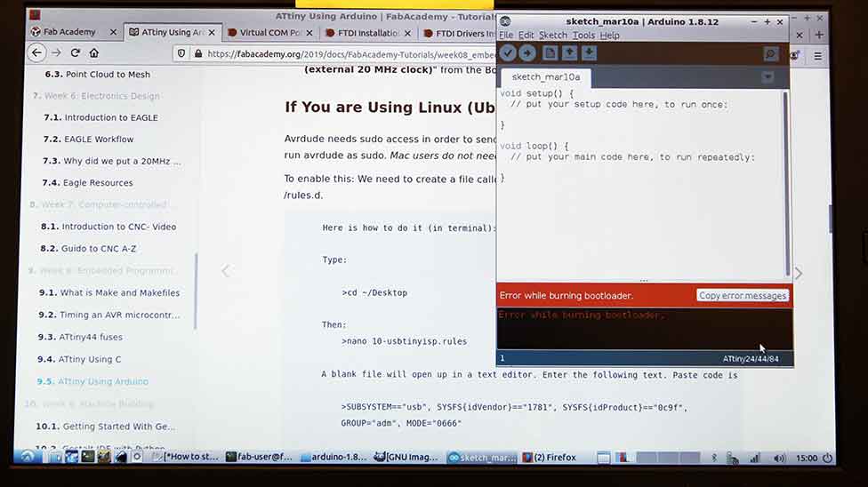Switch to GNU Image taskbar window
Image resolution: width=868 pixels, height=487 pixels.
[406, 457]
